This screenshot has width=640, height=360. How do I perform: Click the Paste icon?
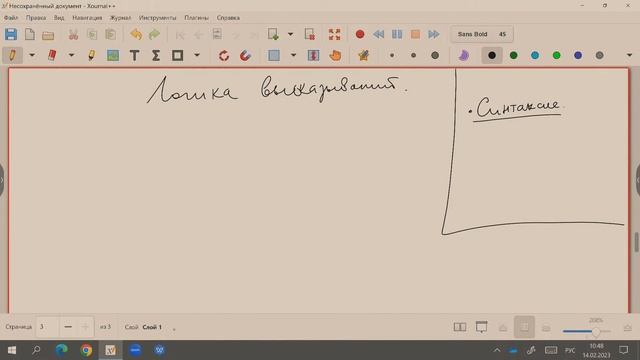111,34
